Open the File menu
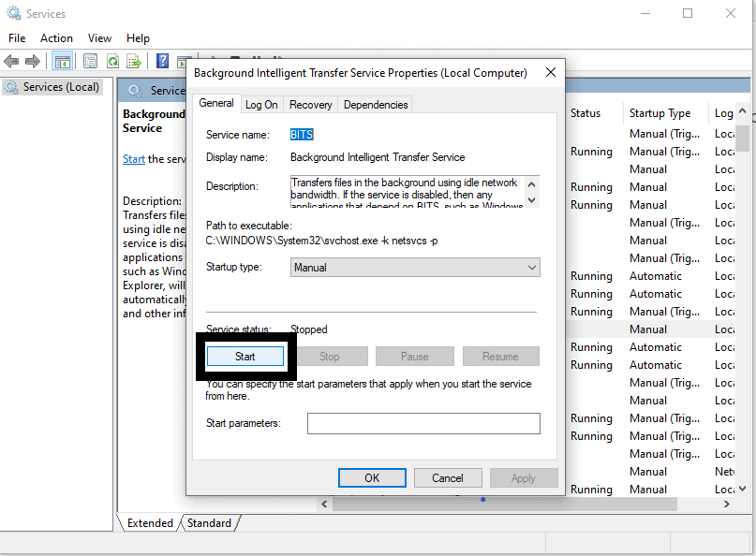 17,38
